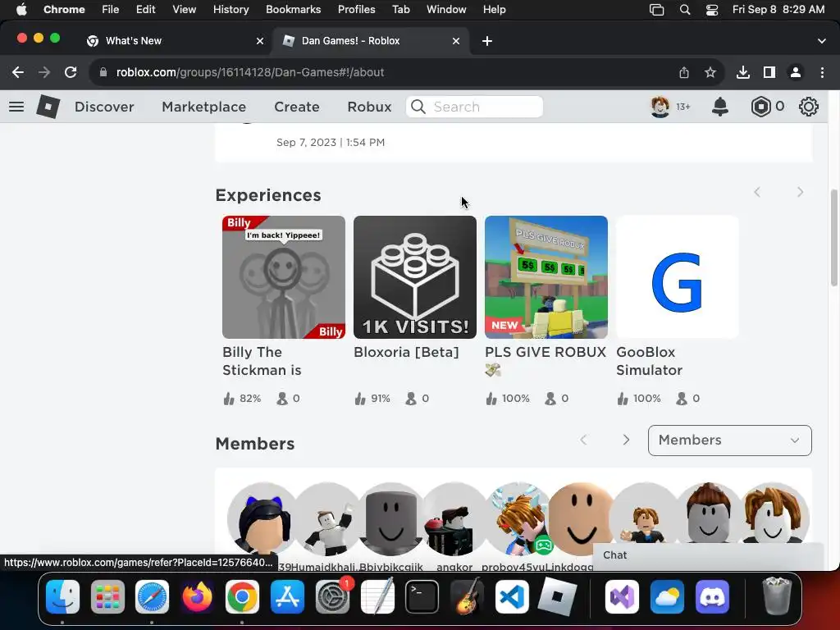
Task: Open Chrome downloads icon
Action: (x=743, y=72)
